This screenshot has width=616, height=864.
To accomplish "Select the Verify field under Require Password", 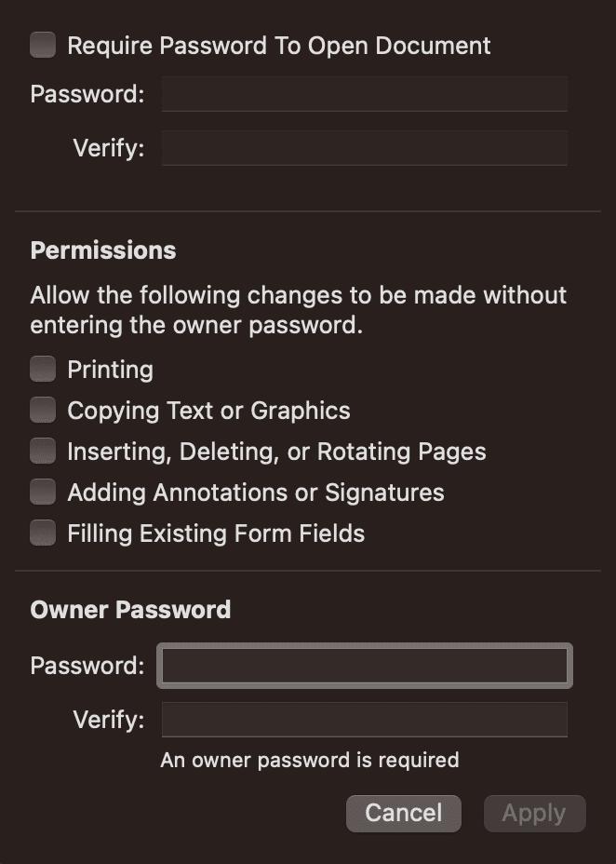I will [364, 147].
